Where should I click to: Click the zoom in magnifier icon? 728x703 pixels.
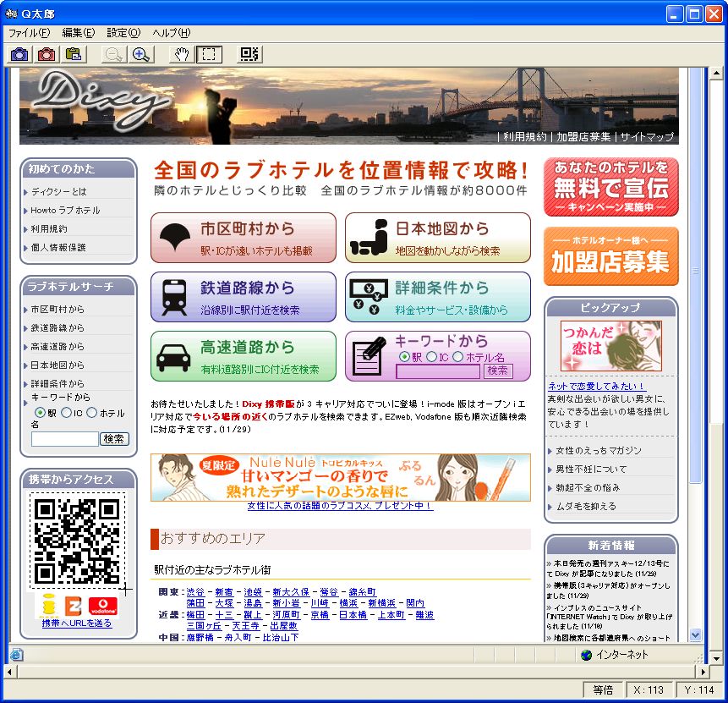click(140, 54)
